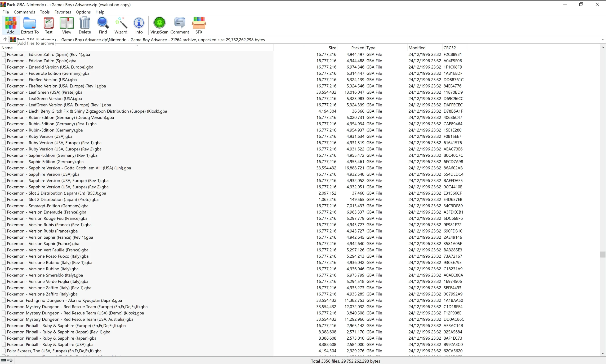
Task: Click file icon of Pokemon Pinball - Ruby & Sapphire (USA).gba
Action: (x=4, y=344)
